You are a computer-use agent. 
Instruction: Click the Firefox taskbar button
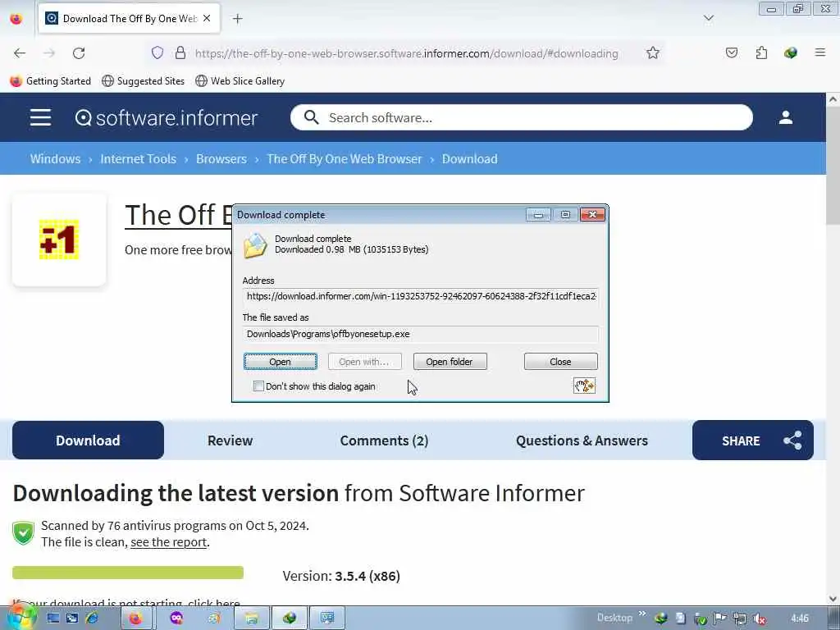135,619
